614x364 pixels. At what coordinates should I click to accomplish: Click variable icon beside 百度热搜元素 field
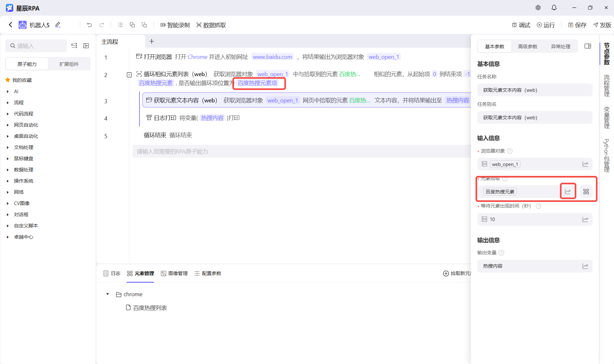568,192
